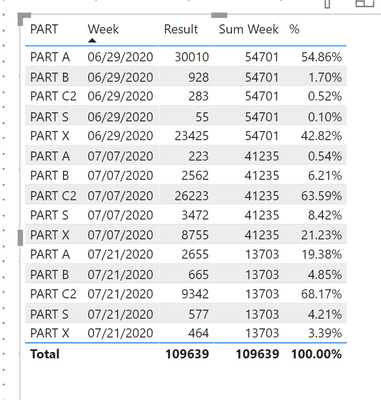Screen dimensions: 381x400
Task: Sort by the Result column header
Action: 181,29
